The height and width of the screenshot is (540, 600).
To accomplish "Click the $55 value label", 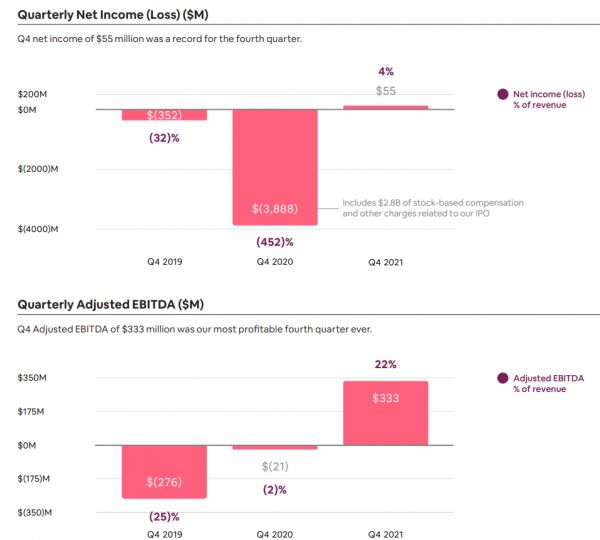I will 385,91.
